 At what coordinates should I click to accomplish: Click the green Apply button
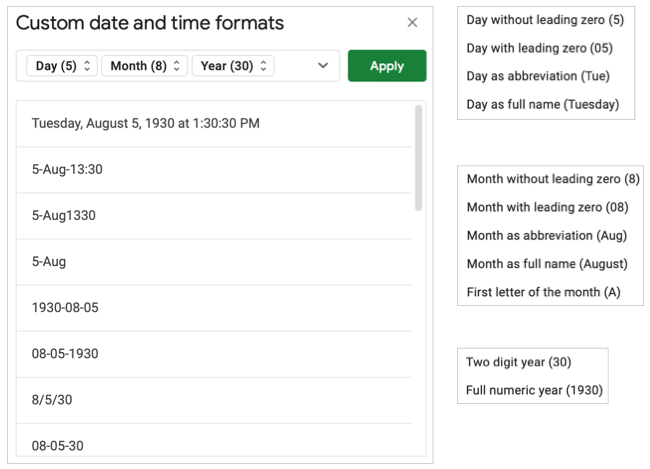pyautogui.click(x=387, y=66)
